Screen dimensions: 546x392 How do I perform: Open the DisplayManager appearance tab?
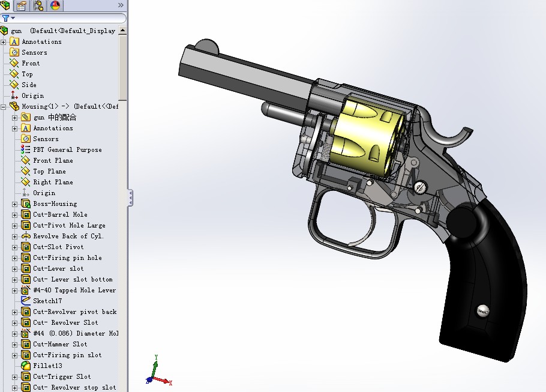(55, 5)
